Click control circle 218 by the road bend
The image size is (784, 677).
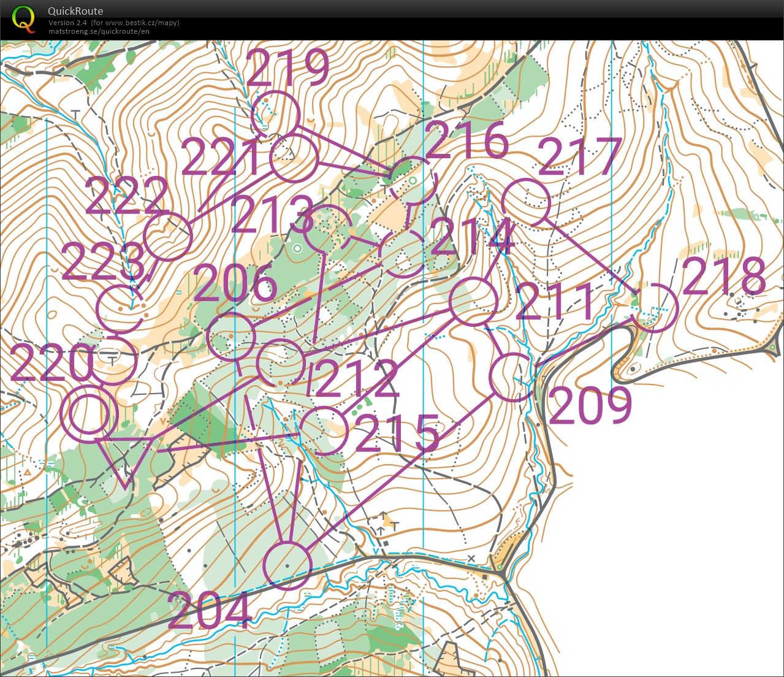click(655, 308)
